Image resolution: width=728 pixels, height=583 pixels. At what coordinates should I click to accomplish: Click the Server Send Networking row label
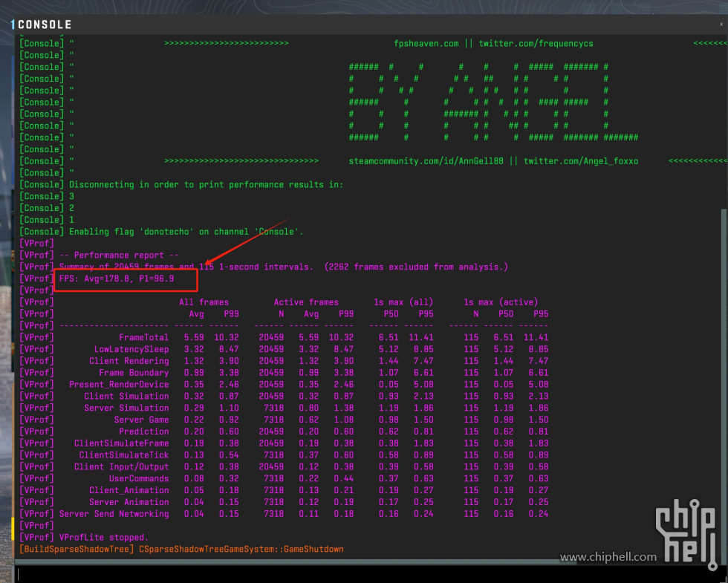coord(114,514)
